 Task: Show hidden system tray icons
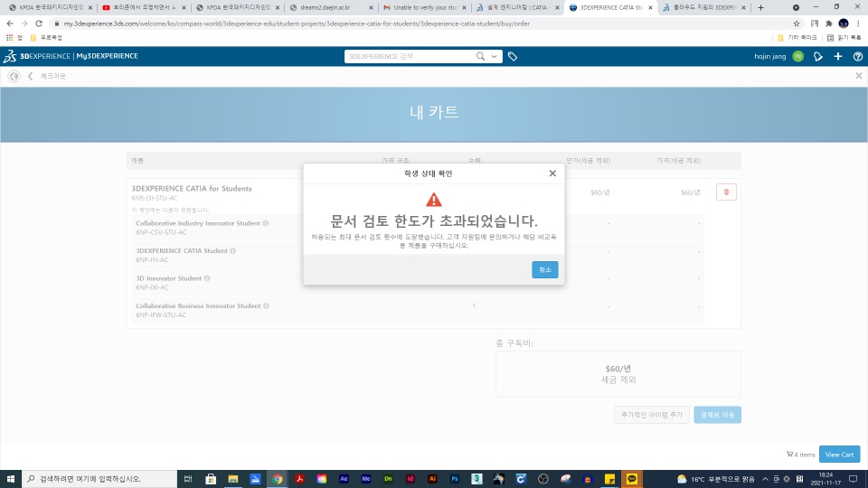(765, 479)
